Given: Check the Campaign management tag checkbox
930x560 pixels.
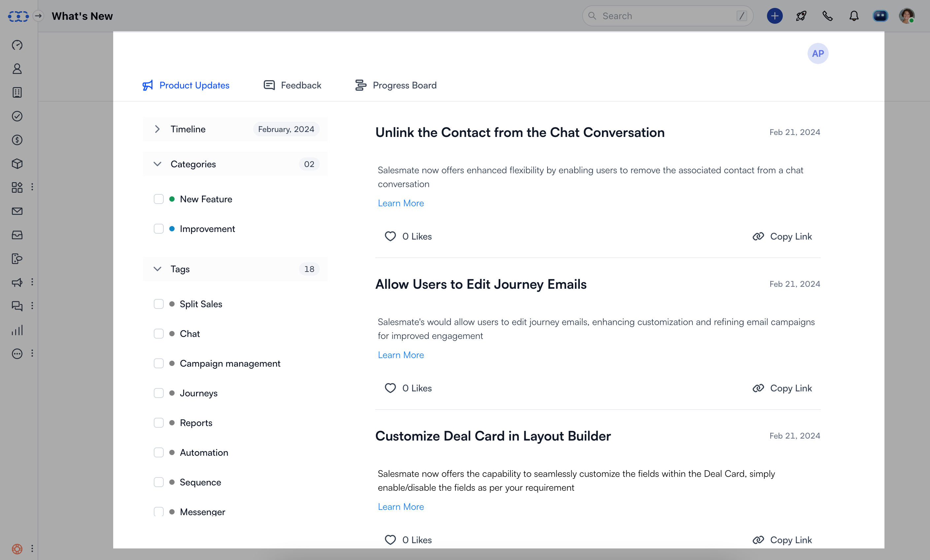Looking at the screenshot, I should pyautogui.click(x=158, y=363).
